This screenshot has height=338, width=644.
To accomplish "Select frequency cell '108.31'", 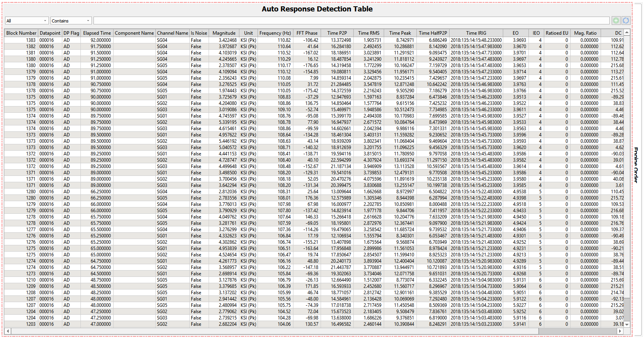I will 275,192.
